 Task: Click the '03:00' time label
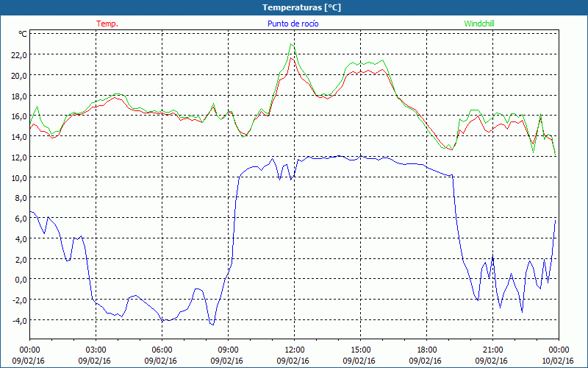click(96, 350)
